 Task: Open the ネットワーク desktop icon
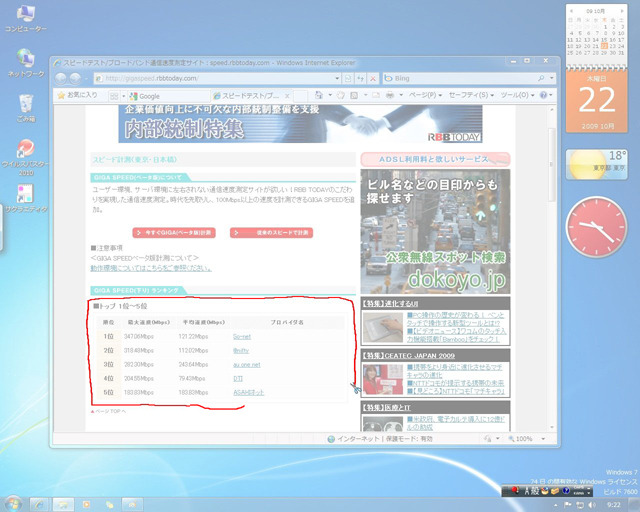click(x=26, y=63)
